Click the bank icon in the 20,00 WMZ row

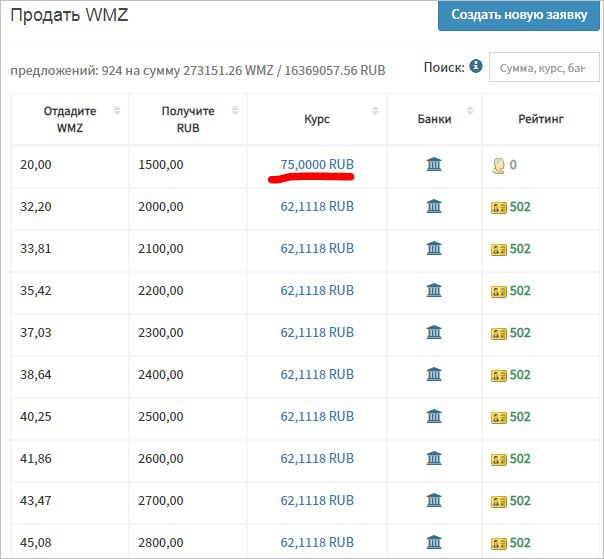(x=434, y=164)
